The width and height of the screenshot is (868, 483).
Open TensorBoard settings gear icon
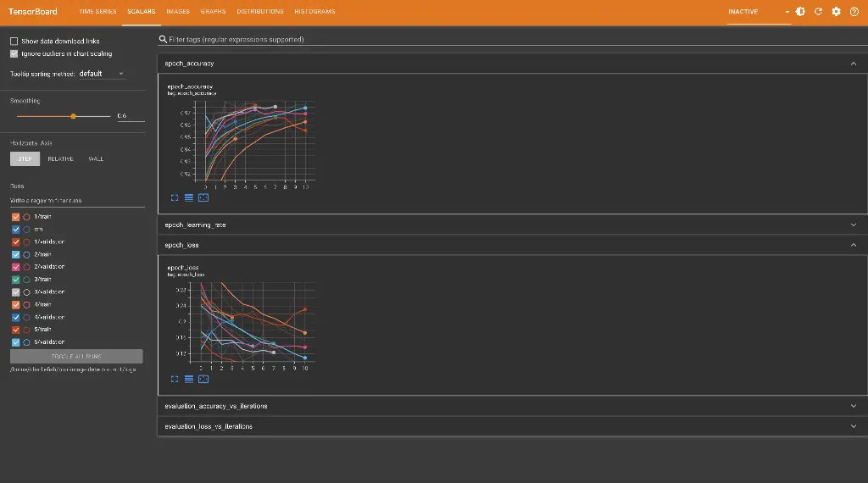[x=836, y=12]
